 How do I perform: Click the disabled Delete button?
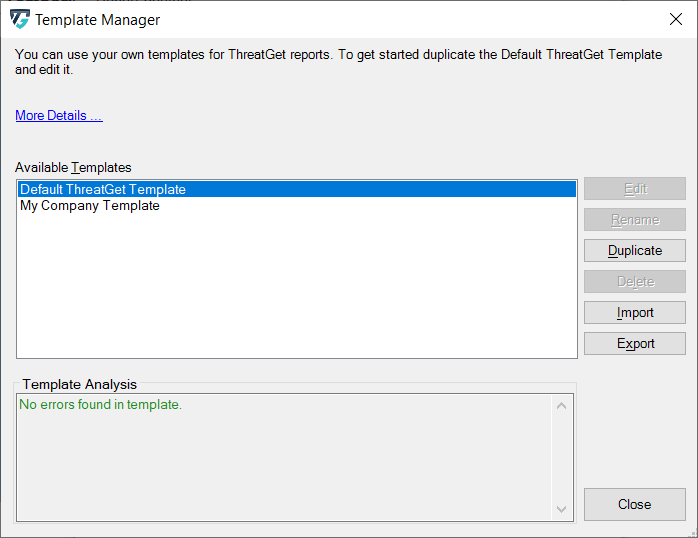[635, 281]
